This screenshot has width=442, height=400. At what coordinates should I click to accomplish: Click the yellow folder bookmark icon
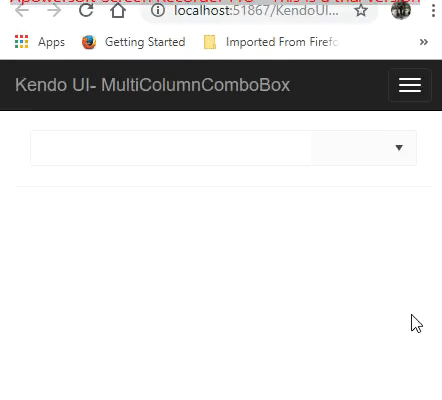tap(210, 42)
